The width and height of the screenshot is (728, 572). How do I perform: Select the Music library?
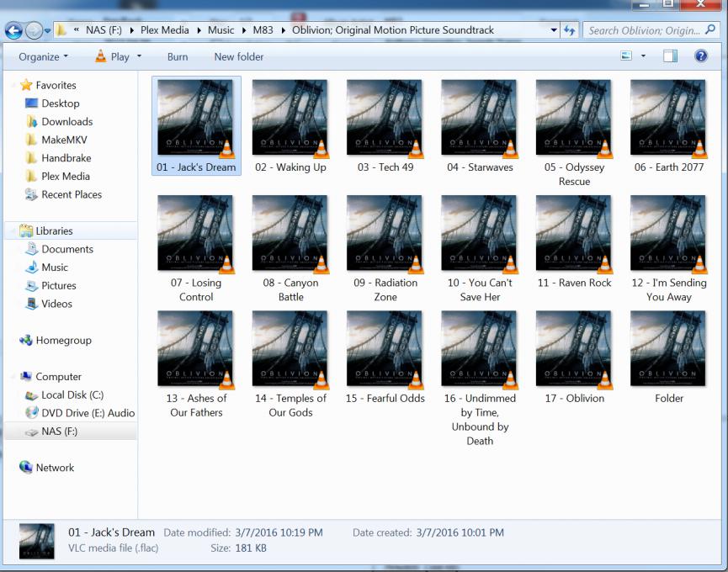click(55, 267)
